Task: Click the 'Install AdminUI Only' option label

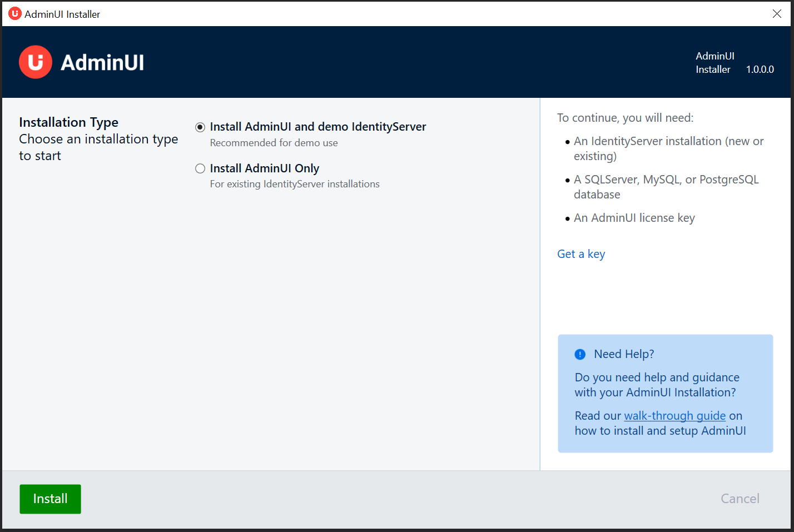Action: click(265, 168)
